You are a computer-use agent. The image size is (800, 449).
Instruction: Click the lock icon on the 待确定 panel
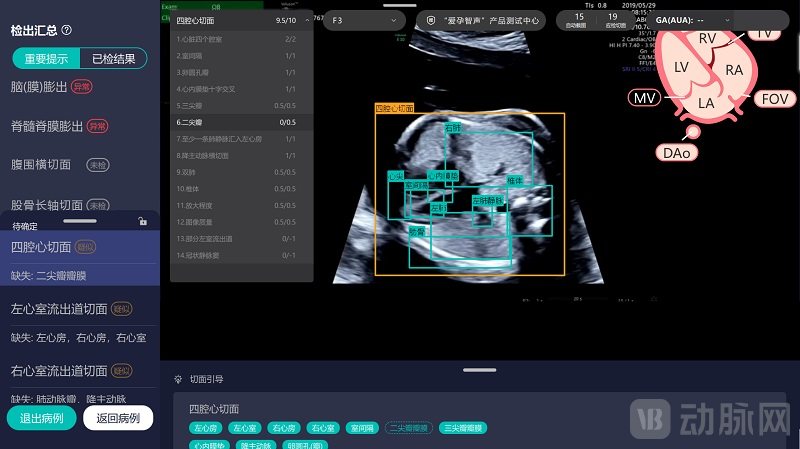143,222
